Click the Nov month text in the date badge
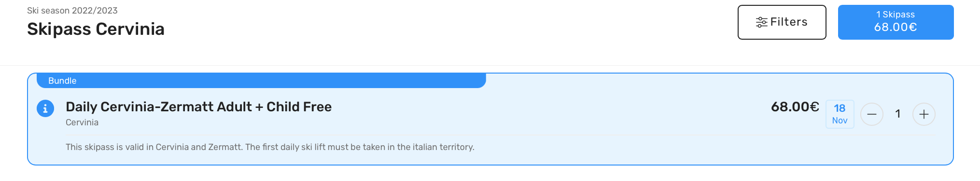 tap(840, 121)
